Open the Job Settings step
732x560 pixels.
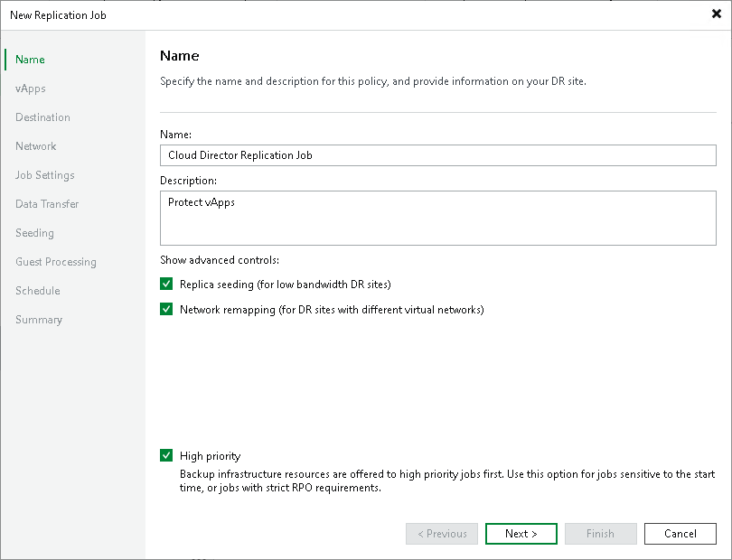[x=45, y=175]
